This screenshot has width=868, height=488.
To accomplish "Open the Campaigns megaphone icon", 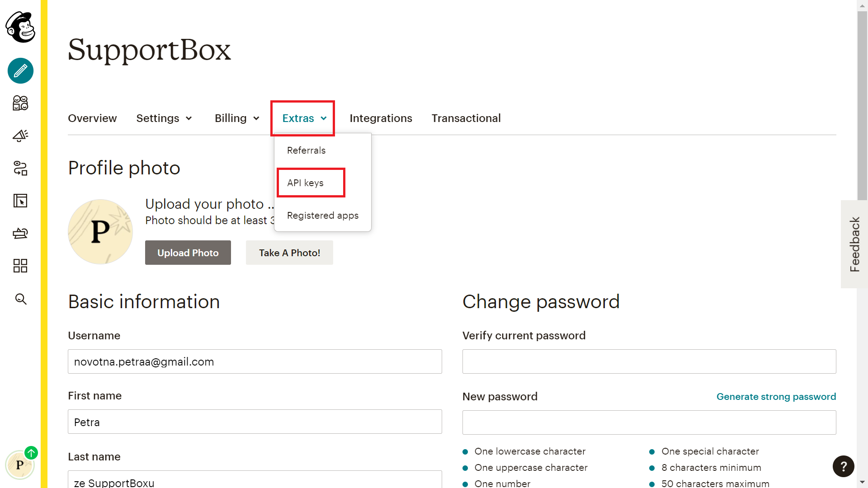I will [20, 136].
